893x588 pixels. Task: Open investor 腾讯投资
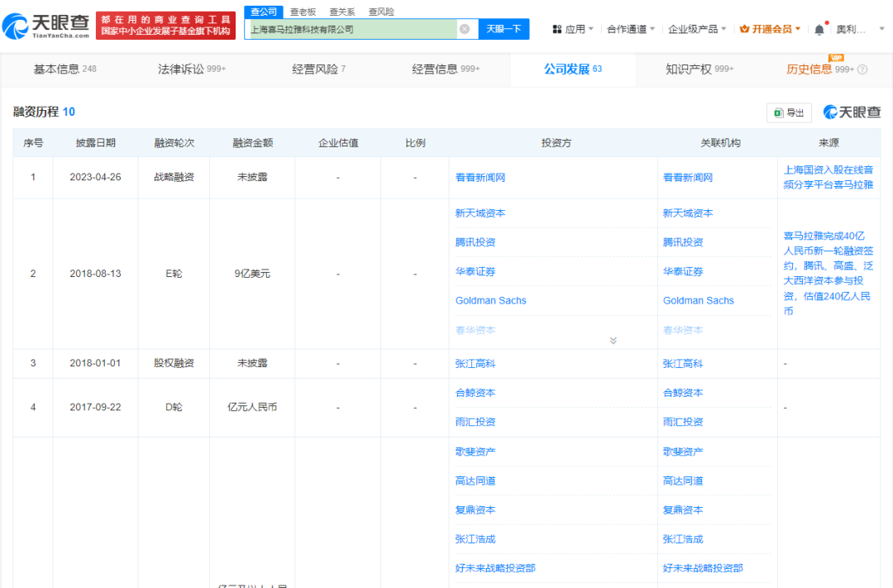(475, 242)
